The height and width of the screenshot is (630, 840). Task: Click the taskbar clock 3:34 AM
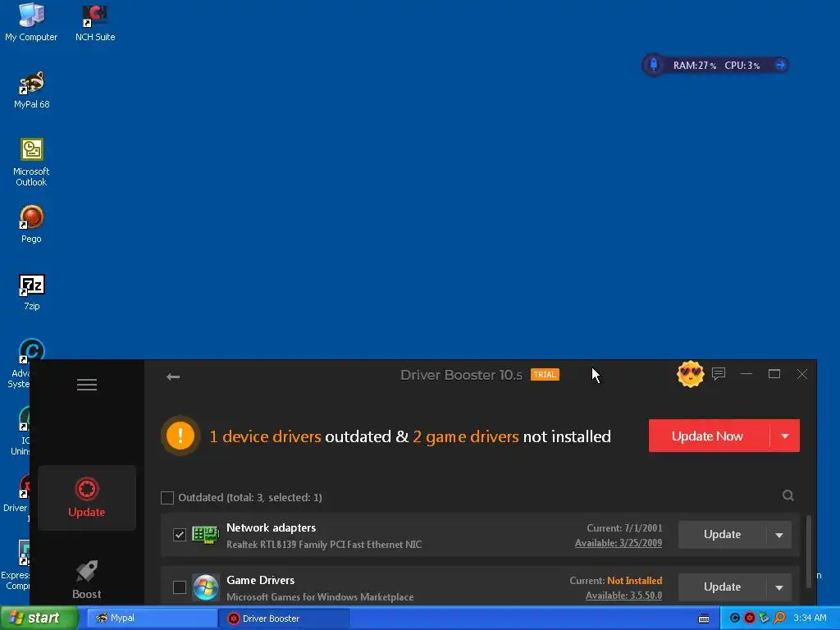[810, 619]
